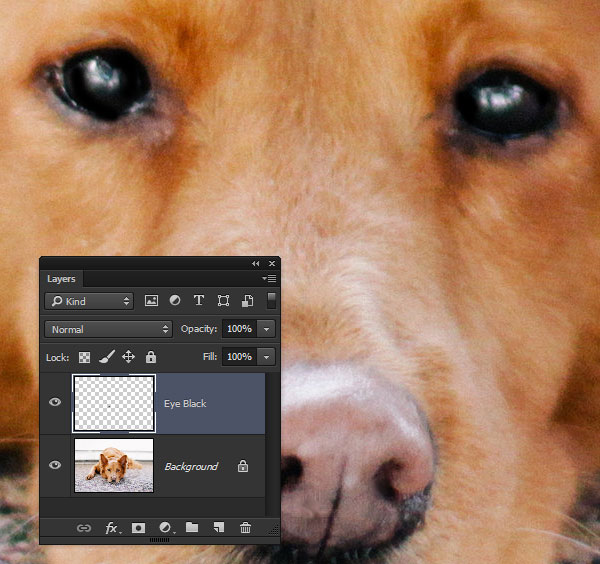Image resolution: width=600 pixels, height=564 pixels.
Task: Click the panel bottom resize grip
Action: tap(160, 540)
